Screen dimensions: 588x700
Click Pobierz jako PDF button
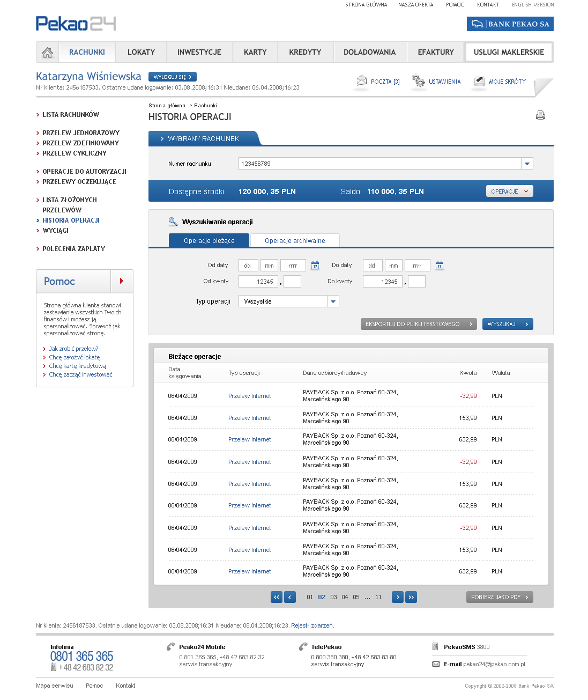pos(499,597)
